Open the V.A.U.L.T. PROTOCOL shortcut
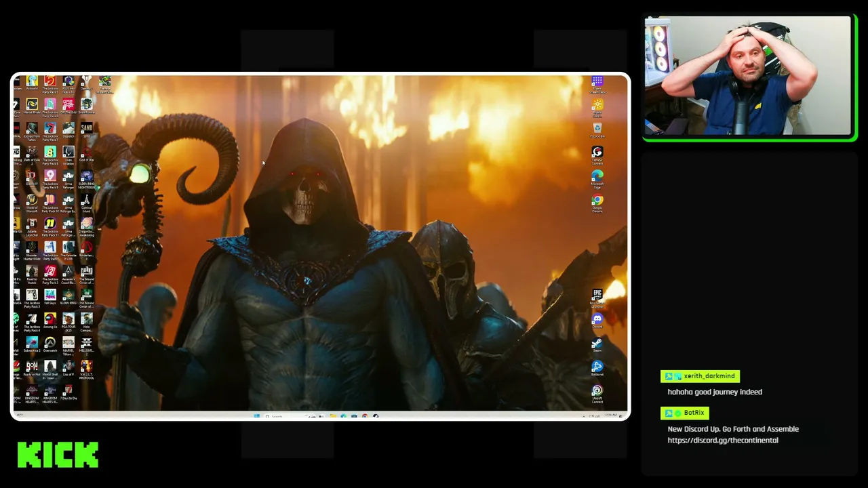868x488 pixels. coord(87,371)
